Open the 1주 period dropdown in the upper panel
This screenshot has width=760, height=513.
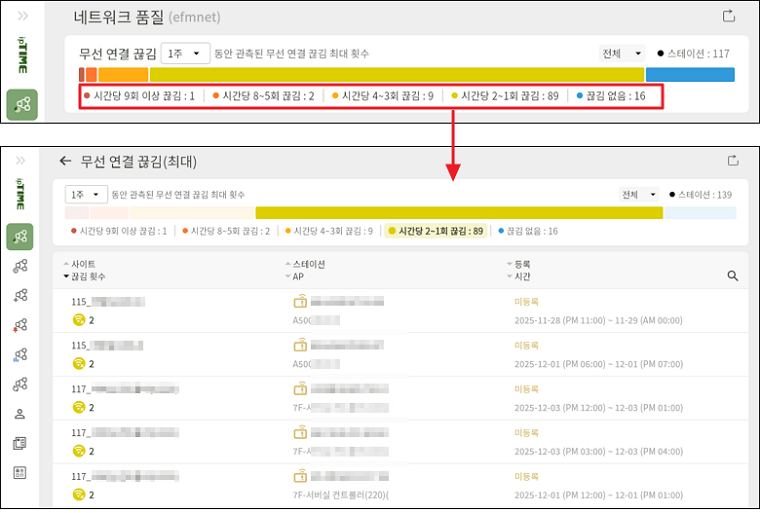coord(184,53)
